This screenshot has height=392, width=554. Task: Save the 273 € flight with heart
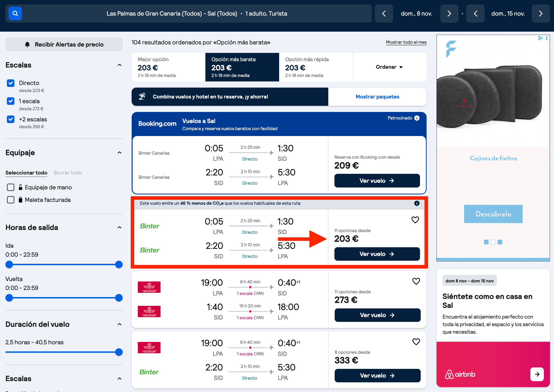pyautogui.click(x=416, y=281)
